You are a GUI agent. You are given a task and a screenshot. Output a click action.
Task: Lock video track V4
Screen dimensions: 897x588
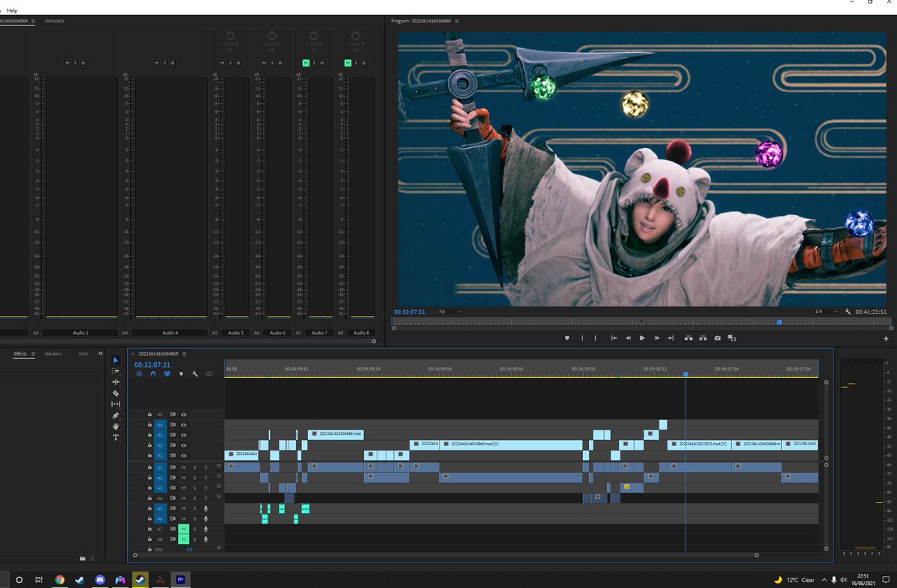(x=149, y=424)
